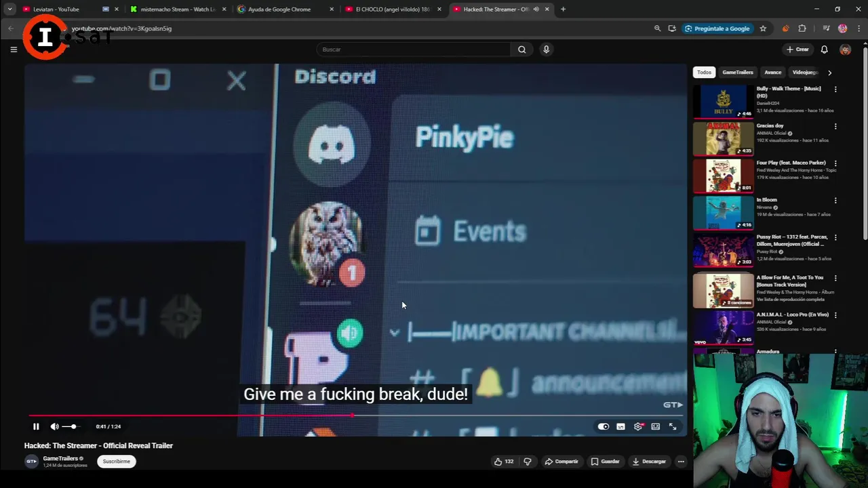This screenshot has width=868, height=488.
Task: Open the Chrome tab search dropdown
Action: 9,9
